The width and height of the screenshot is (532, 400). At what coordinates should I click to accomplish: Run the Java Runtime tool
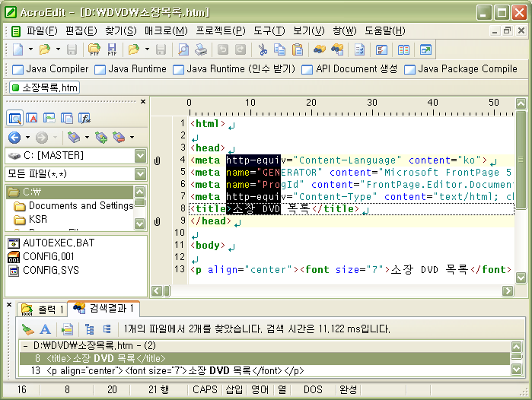pyautogui.click(x=131, y=69)
